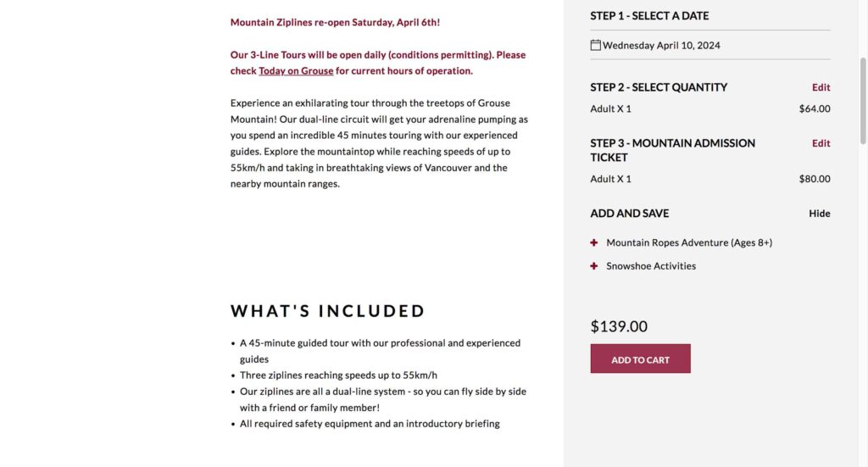Expand the Snowshoe Activities add-on label
Image resolution: width=868 pixels, height=467 pixels.
(651, 266)
